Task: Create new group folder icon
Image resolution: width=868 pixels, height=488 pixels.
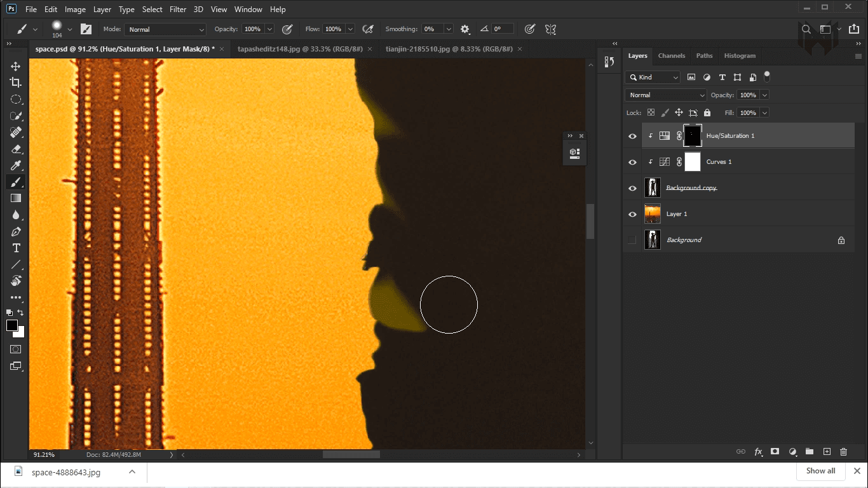Action: 810,452
